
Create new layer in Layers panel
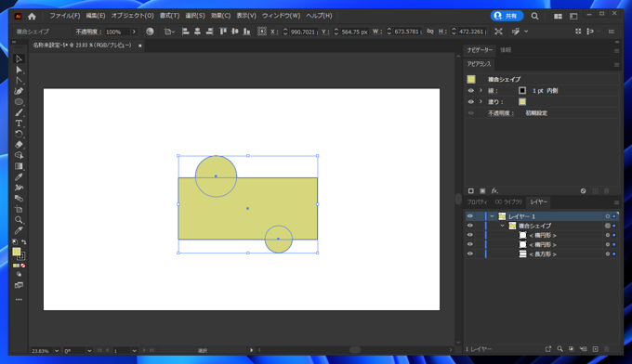(x=596, y=349)
